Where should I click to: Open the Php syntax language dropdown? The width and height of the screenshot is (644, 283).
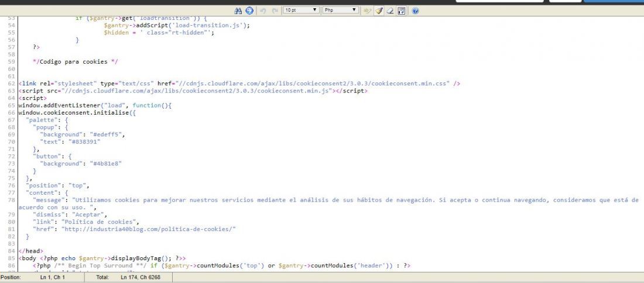pyautogui.click(x=341, y=11)
